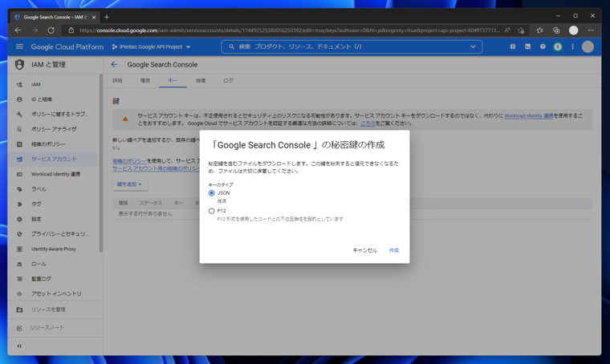Screen dimensions: 610x364
Task: Open the Google Cloud hamburger navigation menu
Action: pos(19,47)
